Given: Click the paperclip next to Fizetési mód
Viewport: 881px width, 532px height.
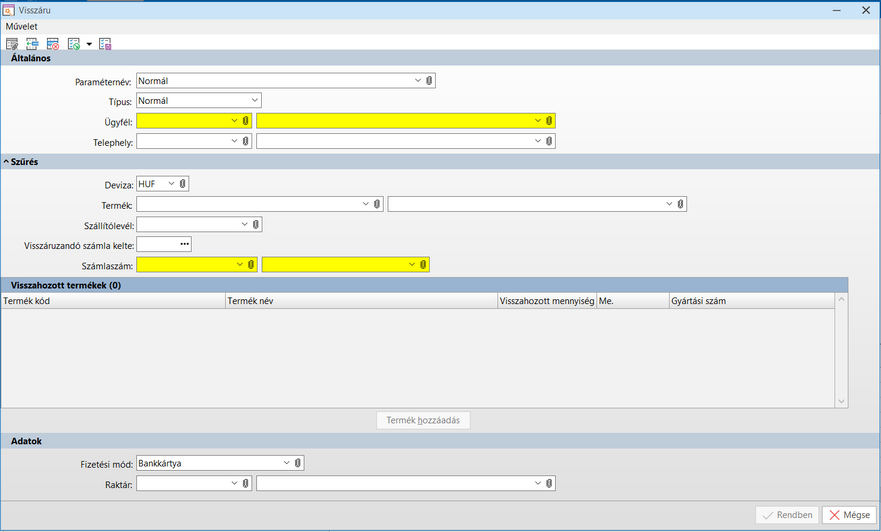Looking at the screenshot, I should [x=298, y=463].
